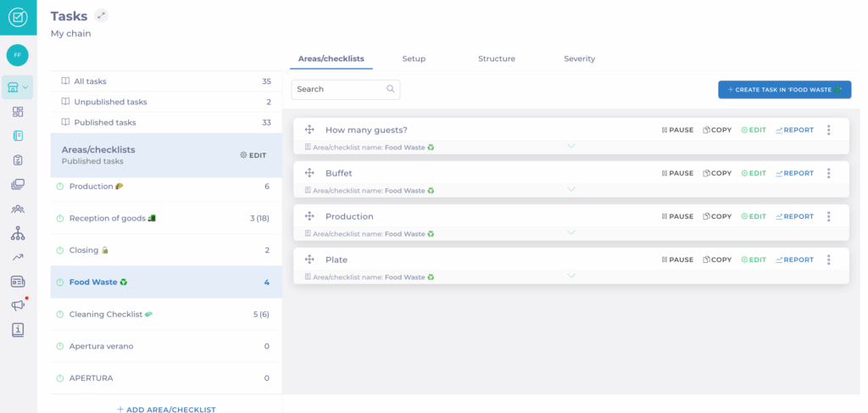Click the clipboard checklist icon in sidebar
The height and width of the screenshot is (413, 868).
pyautogui.click(x=18, y=160)
